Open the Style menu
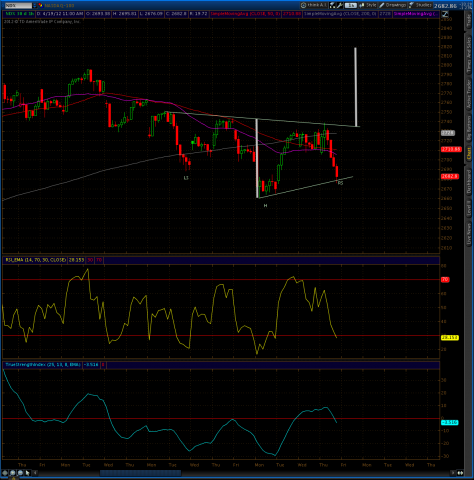 (368, 5)
